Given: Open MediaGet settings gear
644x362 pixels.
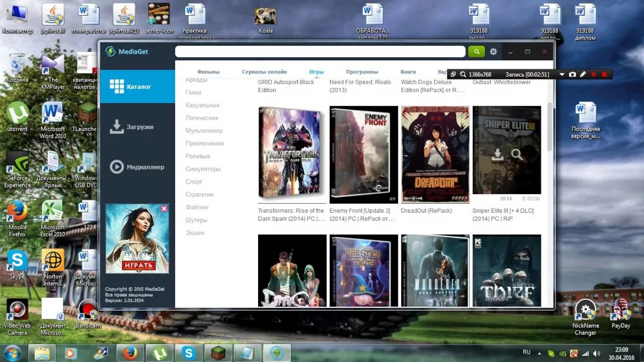Looking at the screenshot, I should coord(494,52).
